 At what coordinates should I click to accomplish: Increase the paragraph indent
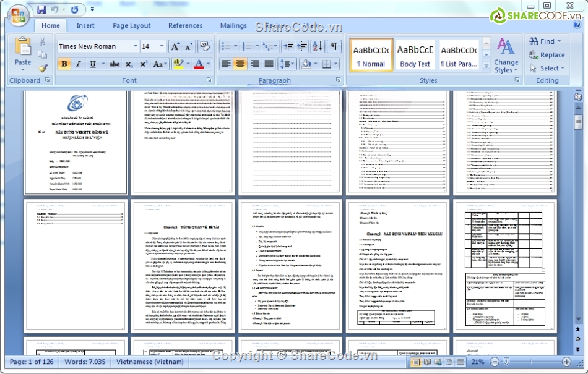(x=303, y=46)
